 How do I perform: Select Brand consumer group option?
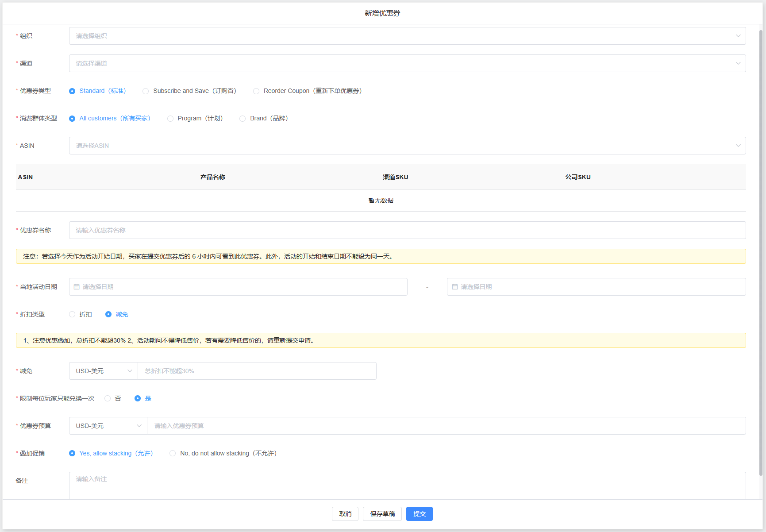[x=243, y=119]
